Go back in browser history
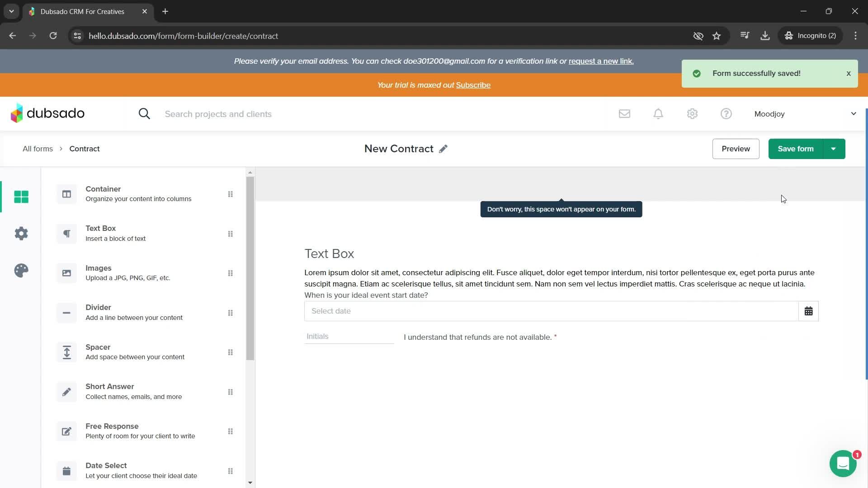The image size is (868, 488). (12, 36)
